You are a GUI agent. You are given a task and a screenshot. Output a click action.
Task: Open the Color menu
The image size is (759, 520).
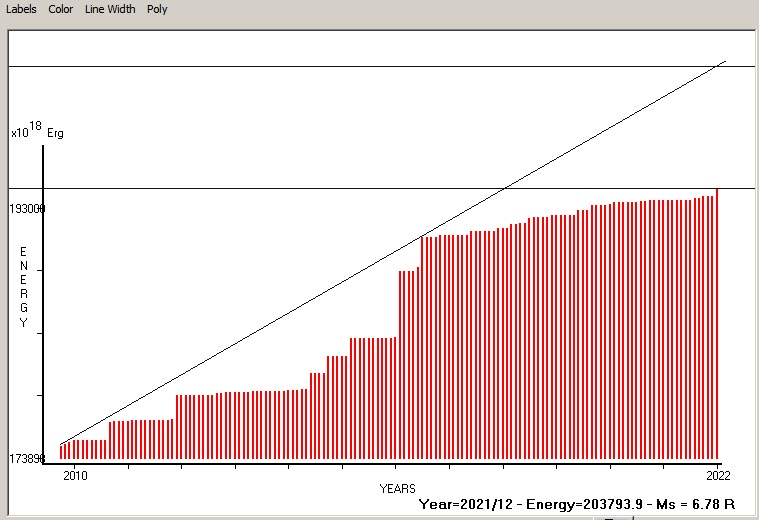[61, 9]
